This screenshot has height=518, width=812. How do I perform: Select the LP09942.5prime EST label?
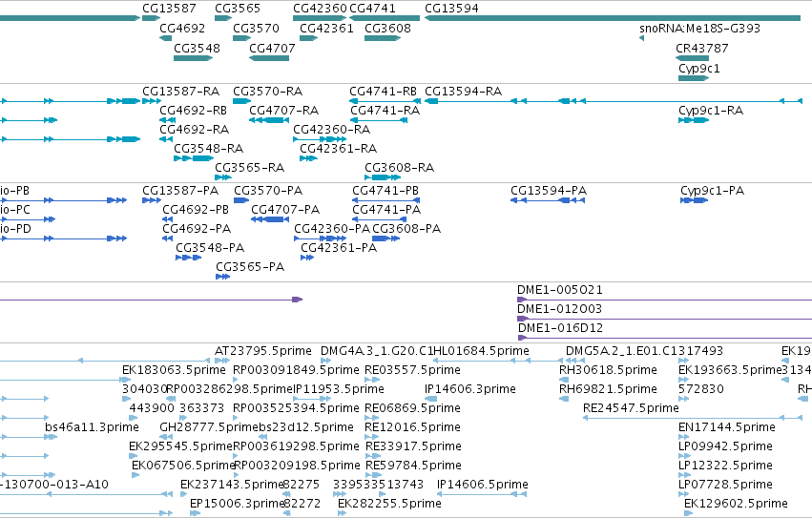(x=725, y=447)
